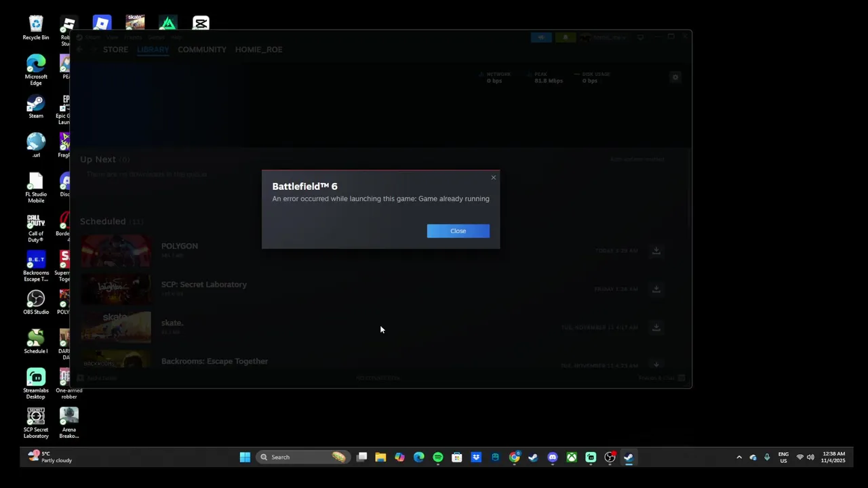Open the Xbox app from the taskbar
This screenshot has height=488, width=868.
[x=572, y=457]
